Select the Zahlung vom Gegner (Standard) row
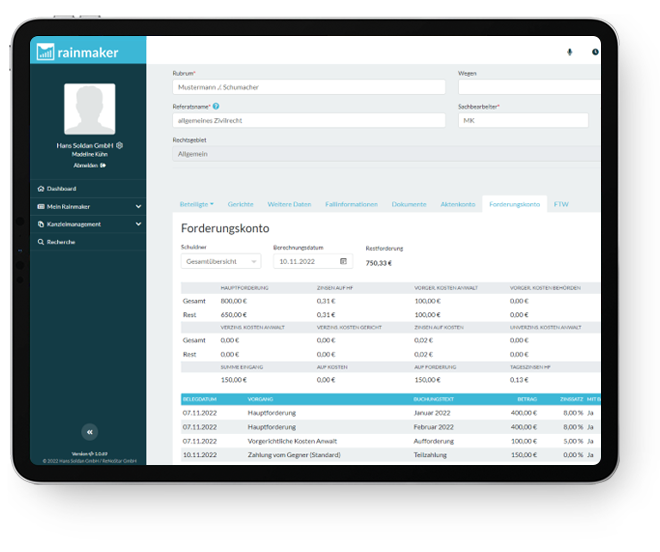The width and height of the screenshot is (660, 552). tap(391, 455)
